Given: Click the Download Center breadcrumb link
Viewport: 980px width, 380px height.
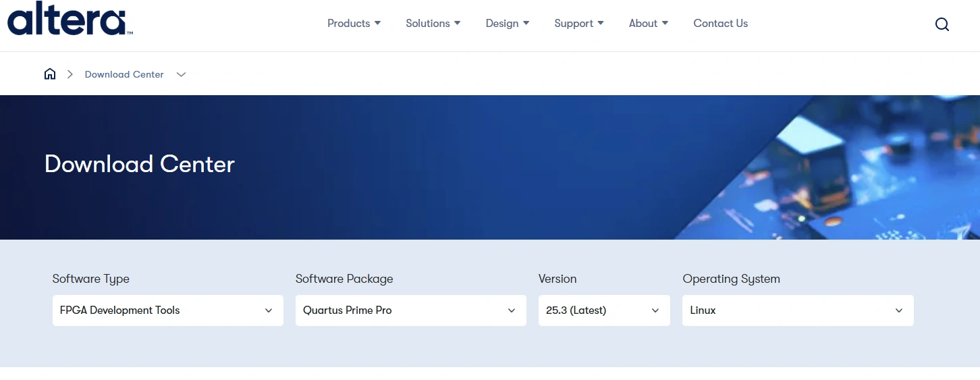Looking at the screenshot, I should point(124,74).
